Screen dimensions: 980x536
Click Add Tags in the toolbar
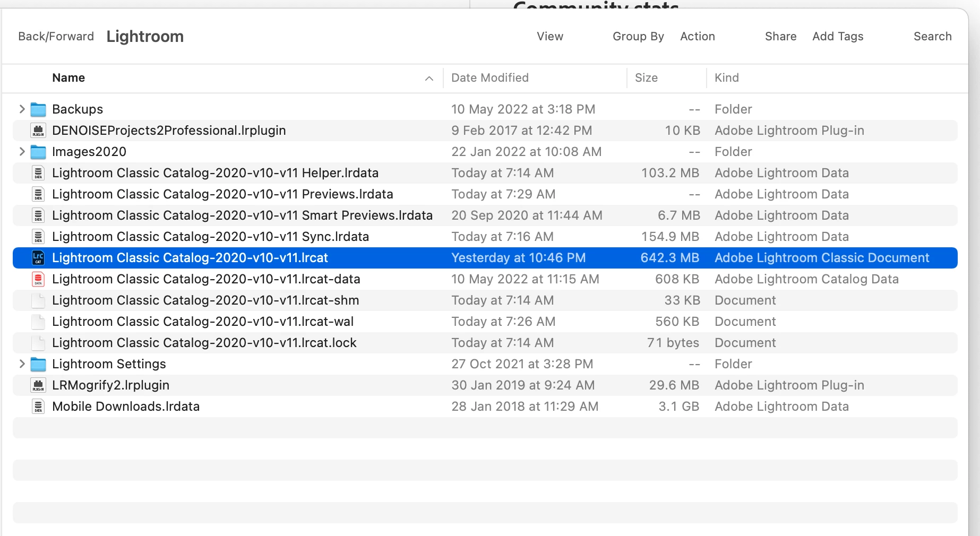tap(838, 37)
